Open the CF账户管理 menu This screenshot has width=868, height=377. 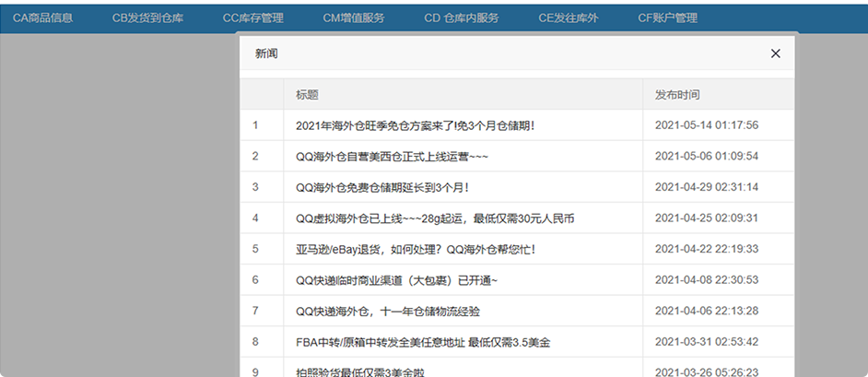pos(668,18)
